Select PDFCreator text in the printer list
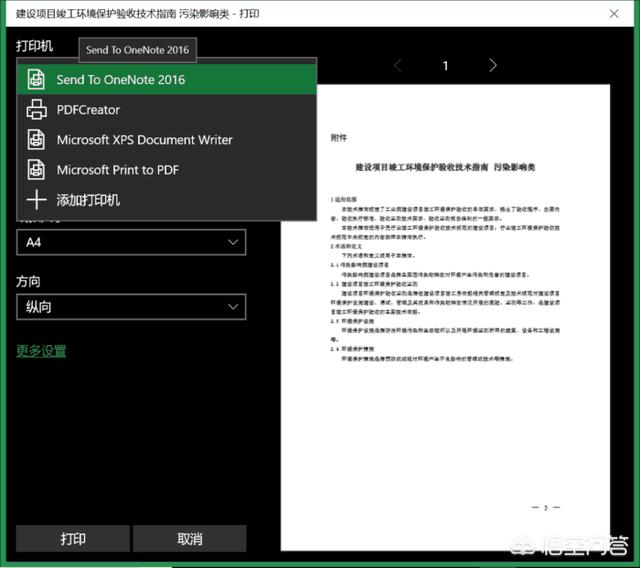This screenshot has height=568, width=640. coord(88,110)
